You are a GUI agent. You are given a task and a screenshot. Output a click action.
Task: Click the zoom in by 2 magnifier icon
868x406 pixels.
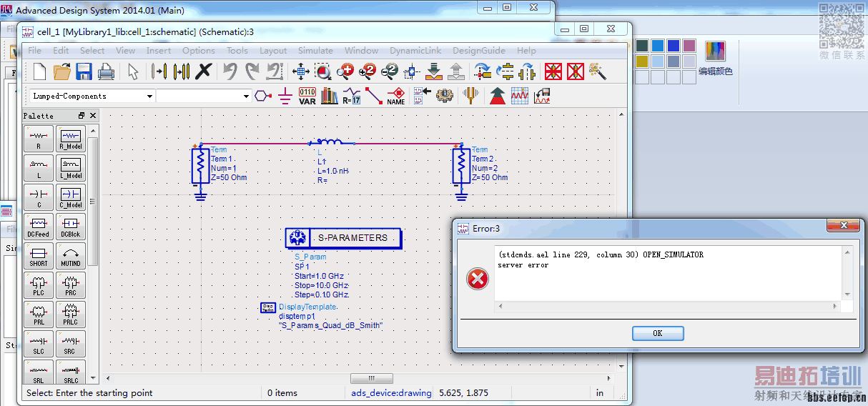[x=368, y=71]
